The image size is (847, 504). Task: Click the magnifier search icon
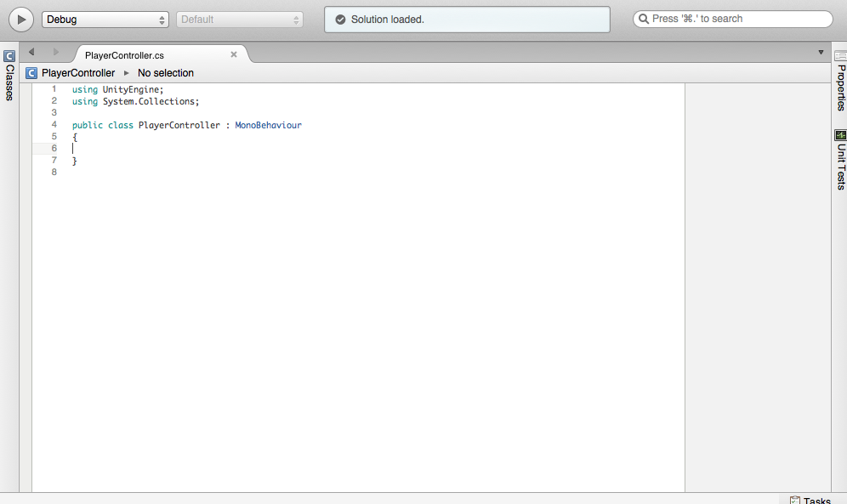[x=644, y=19]
